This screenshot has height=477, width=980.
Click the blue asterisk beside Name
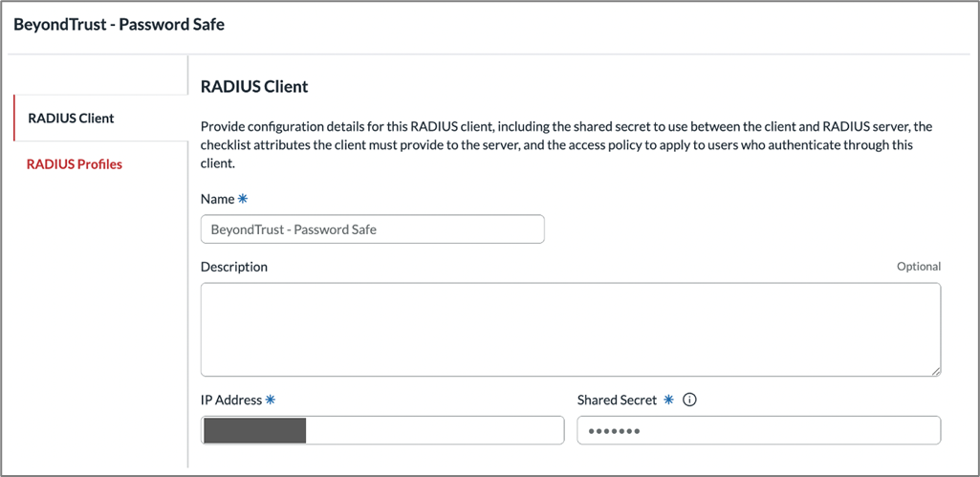243,199
